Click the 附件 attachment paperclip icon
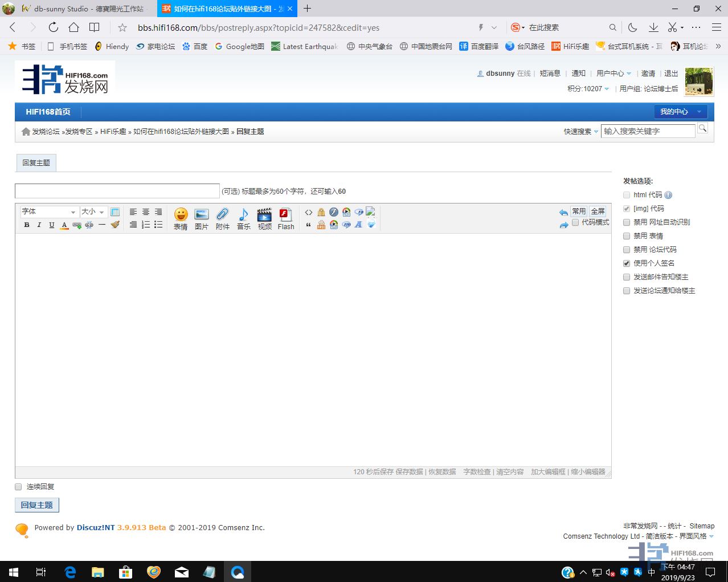This screenshot has width=728, height=582. [223, 218]
